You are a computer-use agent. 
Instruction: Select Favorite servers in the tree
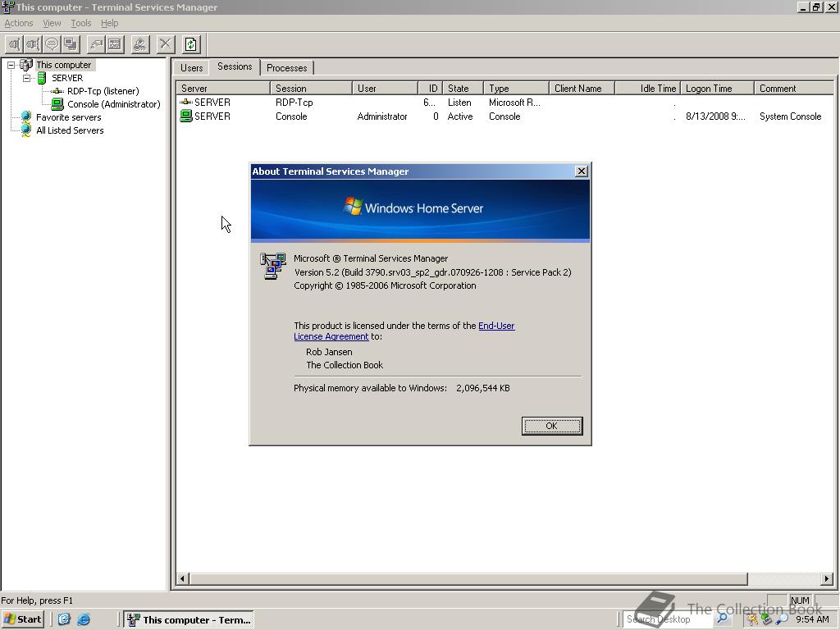click(69, 117)
